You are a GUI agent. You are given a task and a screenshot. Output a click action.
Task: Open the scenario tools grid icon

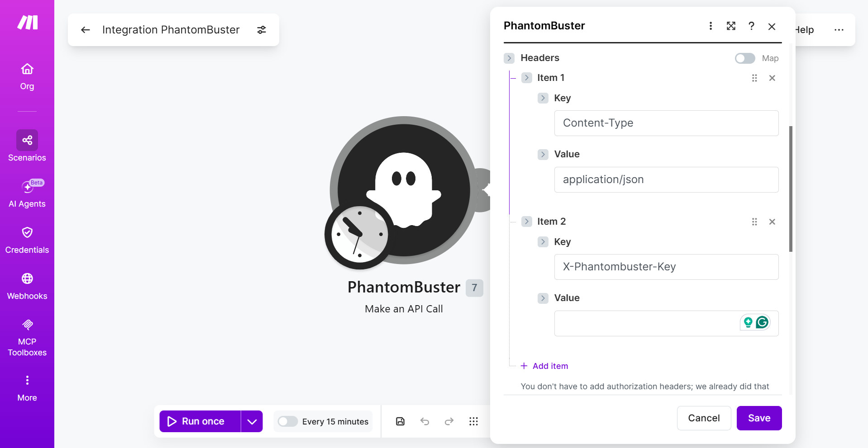coord(473,421)
